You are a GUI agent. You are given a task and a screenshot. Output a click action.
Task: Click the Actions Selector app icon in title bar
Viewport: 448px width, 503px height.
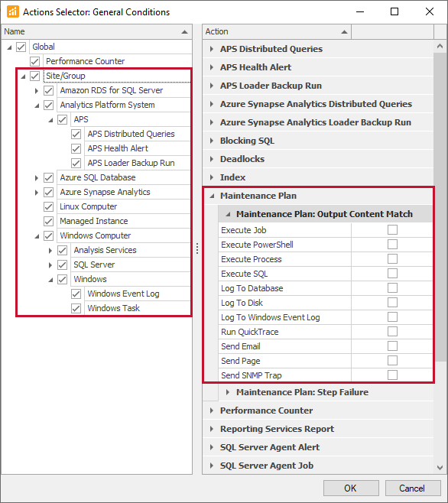13,12
